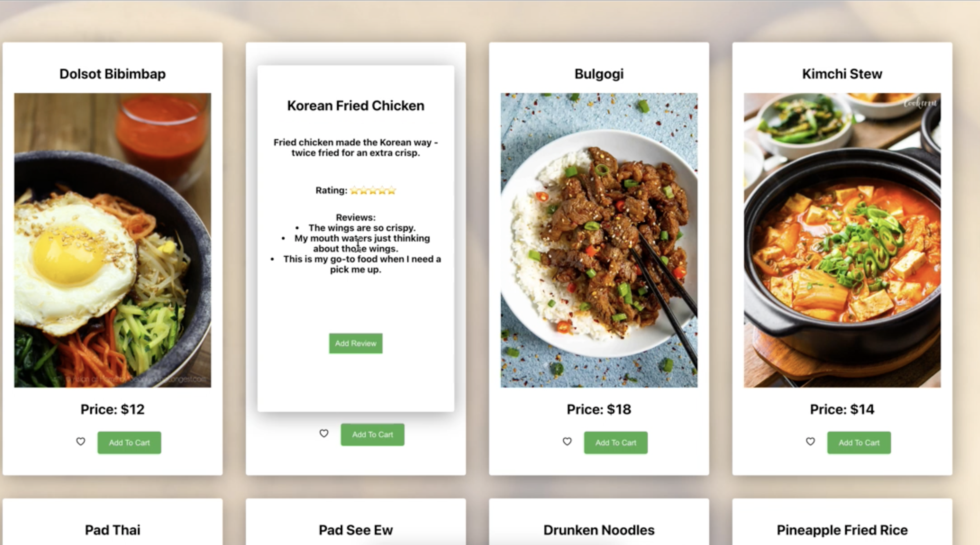Click the star rating on Korean Fried Chicken
Image resolution: width=980 pixels, height=545 pixels.
tap(373, 190)
